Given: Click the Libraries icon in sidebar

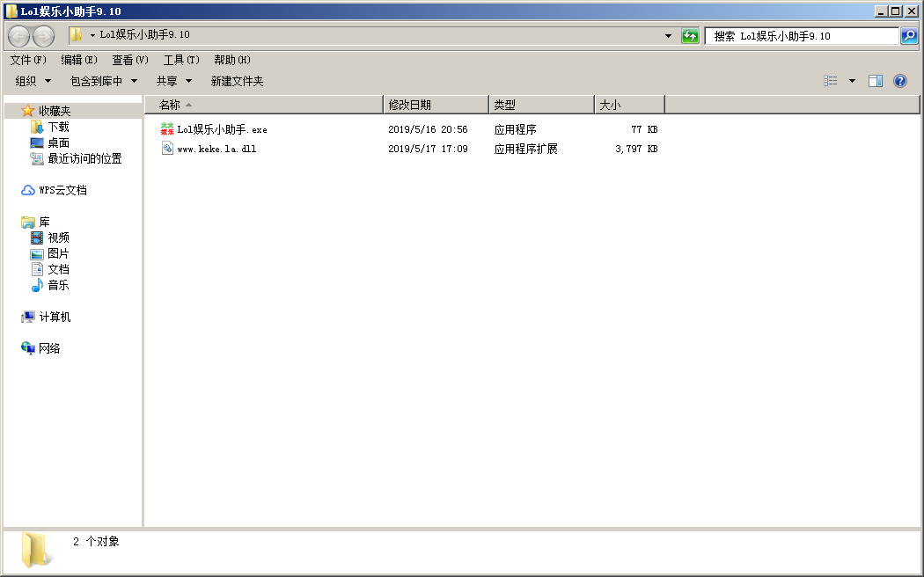Looking at the screenshot, I should [27, 222].
